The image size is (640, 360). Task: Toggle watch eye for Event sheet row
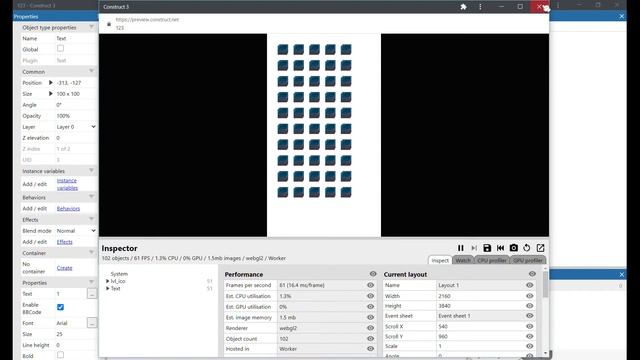(x=529, y=316)
